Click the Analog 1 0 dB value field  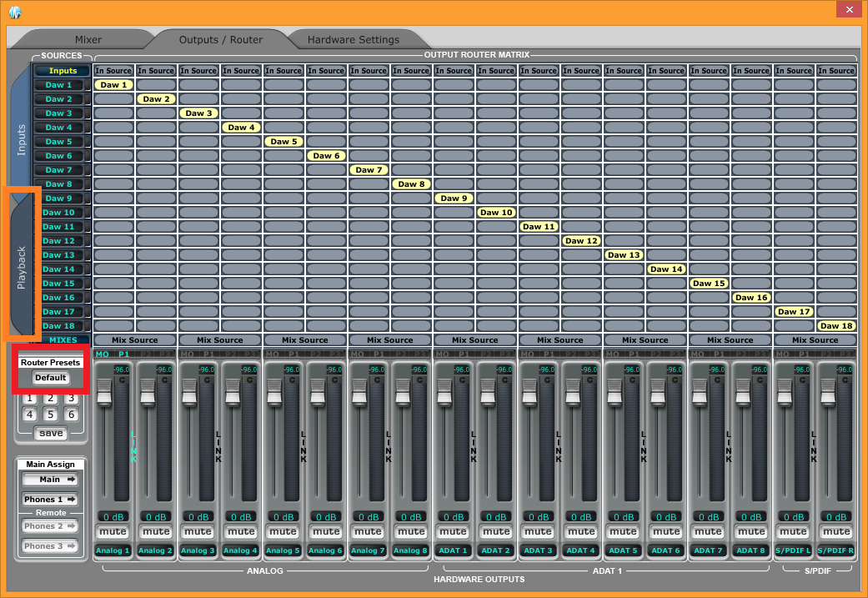[x=113, y=516]
